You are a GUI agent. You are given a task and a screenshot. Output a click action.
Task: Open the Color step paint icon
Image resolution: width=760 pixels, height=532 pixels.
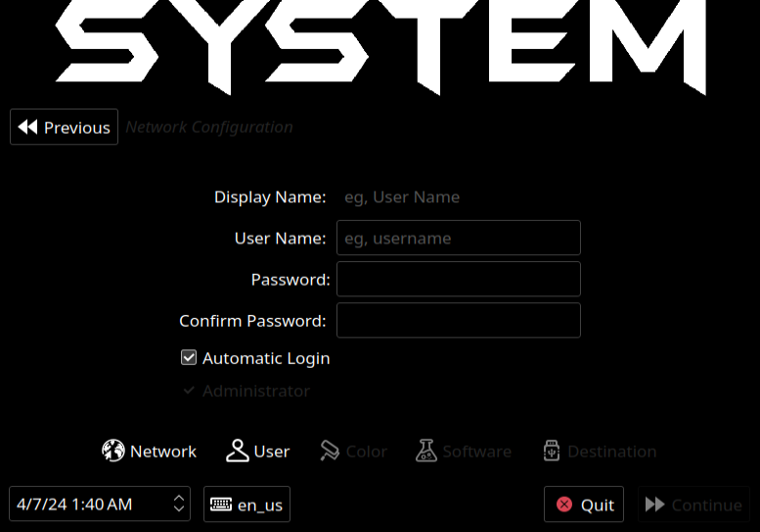330,451
